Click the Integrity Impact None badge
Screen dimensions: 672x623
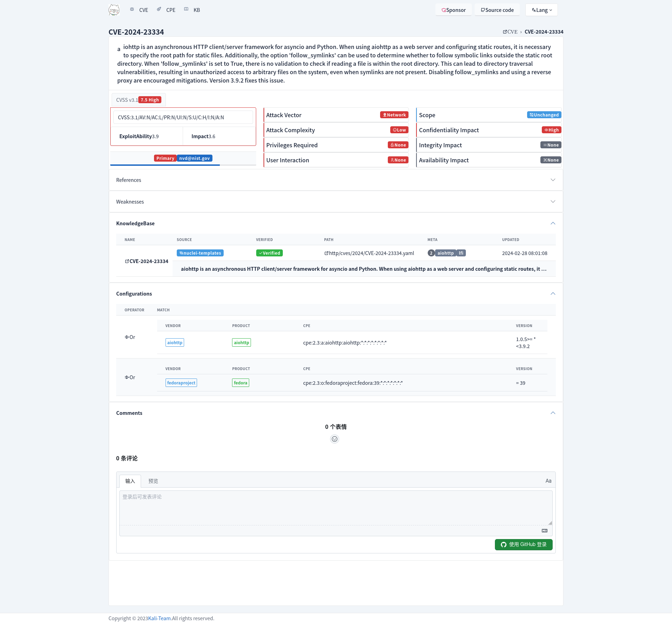click(551, 145)
